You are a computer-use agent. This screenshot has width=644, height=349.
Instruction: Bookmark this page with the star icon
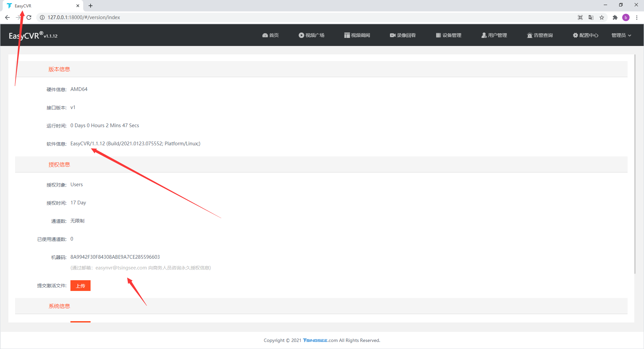[602, 17]
